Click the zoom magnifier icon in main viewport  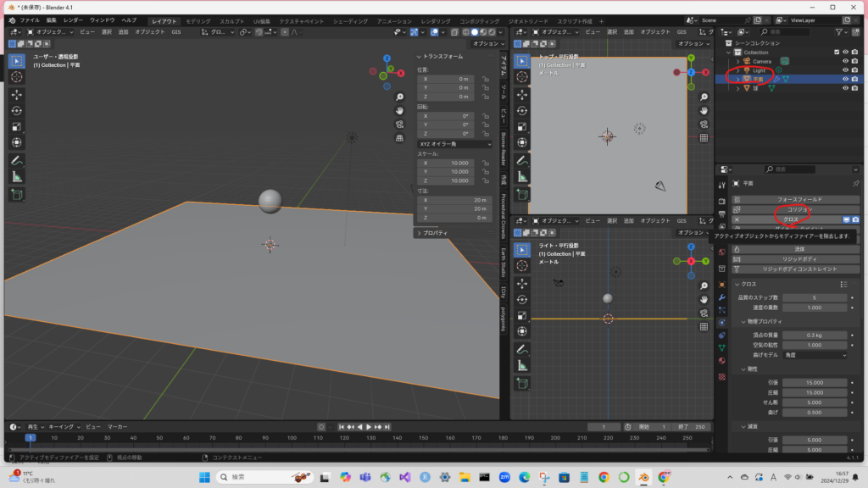(x=399, y=96)
